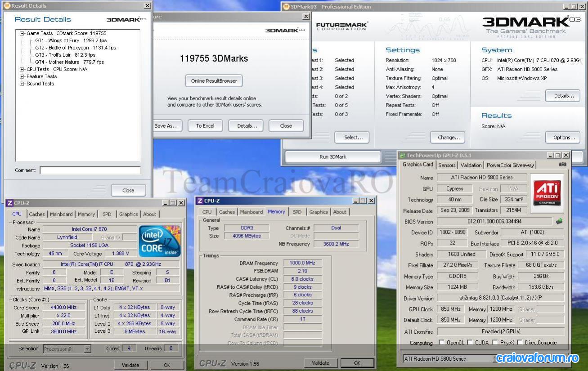Click the Online ResultBrowser button
This screenshot has height=371, width=588.
pyautogui.click(x=214, y=81)
